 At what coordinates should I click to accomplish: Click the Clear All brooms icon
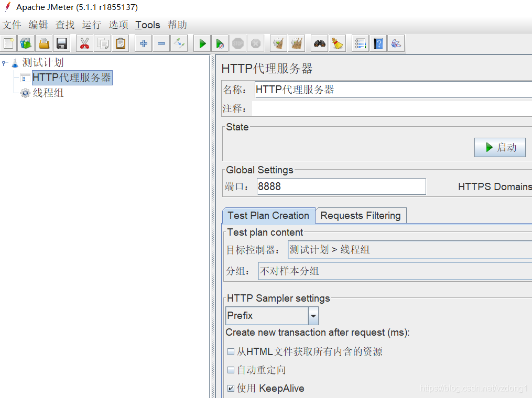297,43
